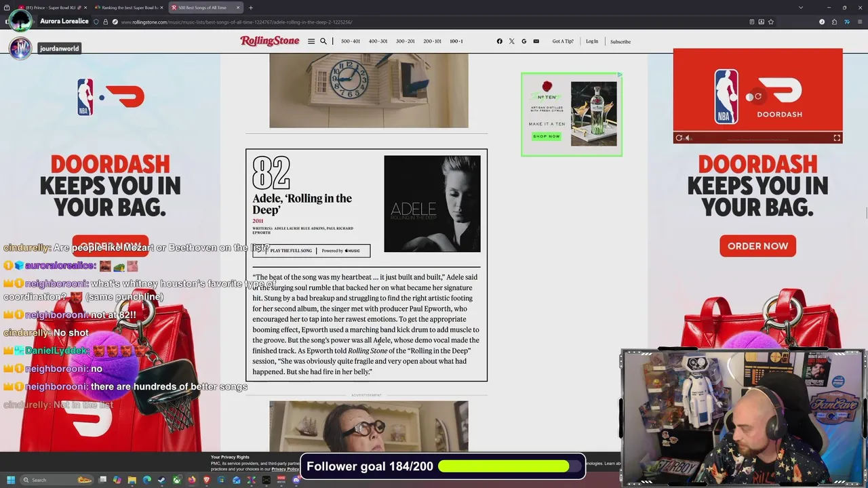Jump to songs 300 - 201
The width and height of the screenshot is (868, 488).
[x=405, y=41]
